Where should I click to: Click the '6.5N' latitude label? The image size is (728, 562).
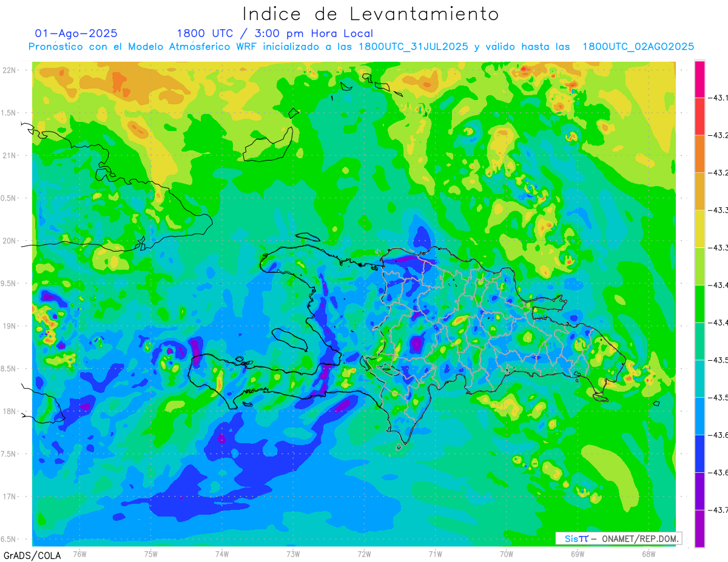pyautogui.click(x=8, y=540)
